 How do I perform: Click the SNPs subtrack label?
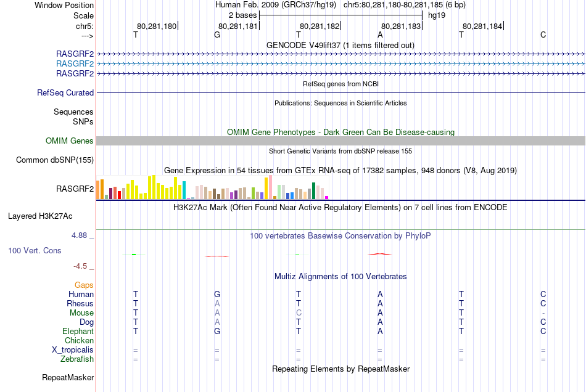(x=83, y=121)
